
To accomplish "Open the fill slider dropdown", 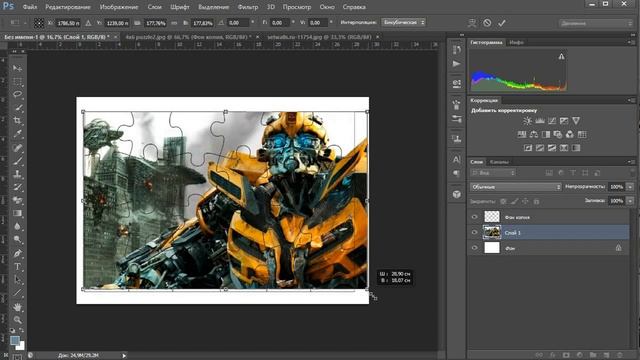I will point(630,201).
